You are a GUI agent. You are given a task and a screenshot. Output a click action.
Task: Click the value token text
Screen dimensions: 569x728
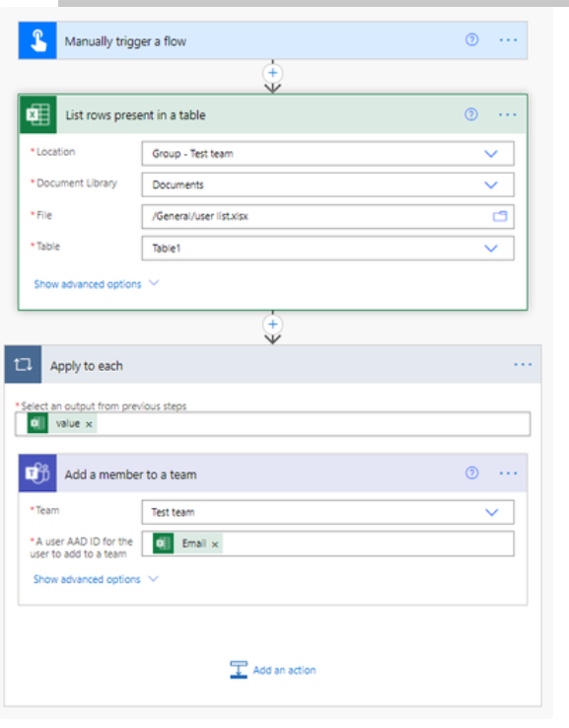coord(68,423)
